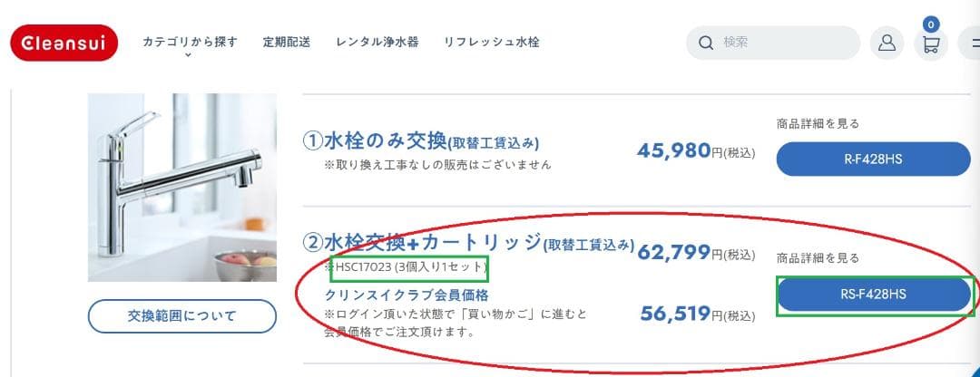The width and height of the screenshot is (980, 377).
Task: Click the cart item count badge
Action: coord(931,24)
